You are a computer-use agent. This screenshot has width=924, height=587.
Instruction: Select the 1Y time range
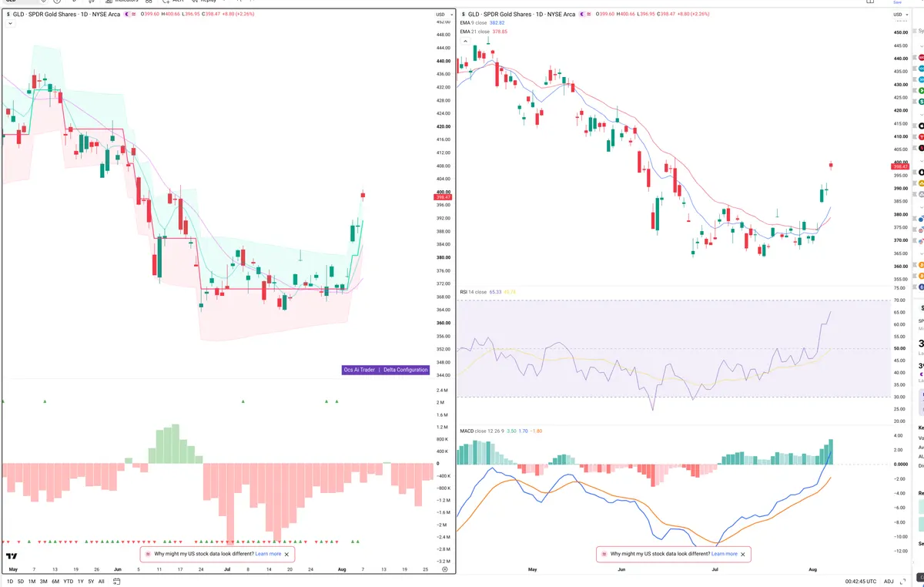pos(80,581)
